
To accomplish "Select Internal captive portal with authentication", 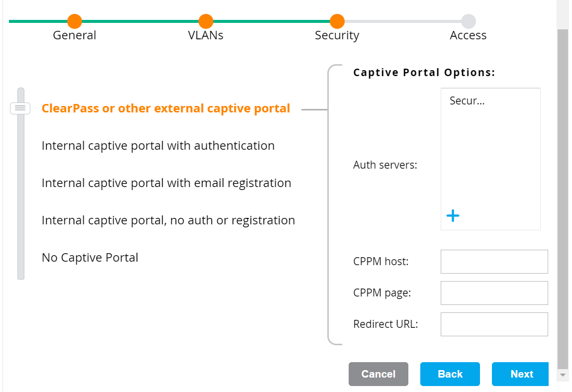I will point(158,146).
